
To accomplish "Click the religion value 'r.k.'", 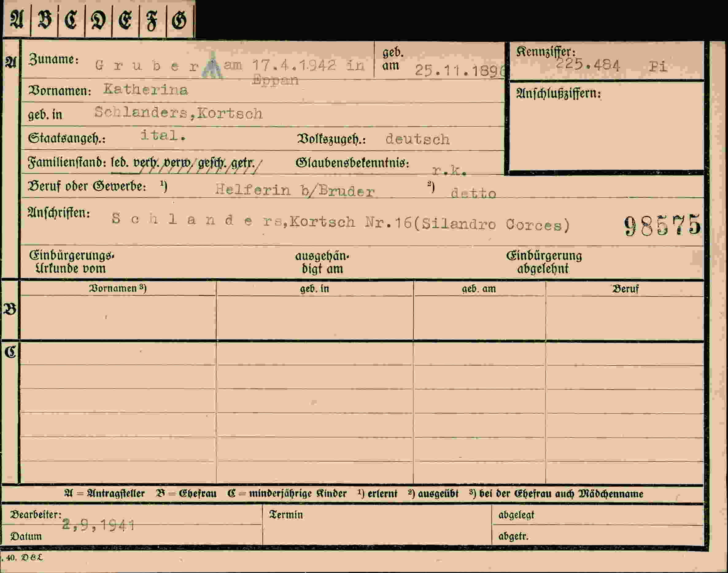I will pyautogui.click(x=449, y=171).
